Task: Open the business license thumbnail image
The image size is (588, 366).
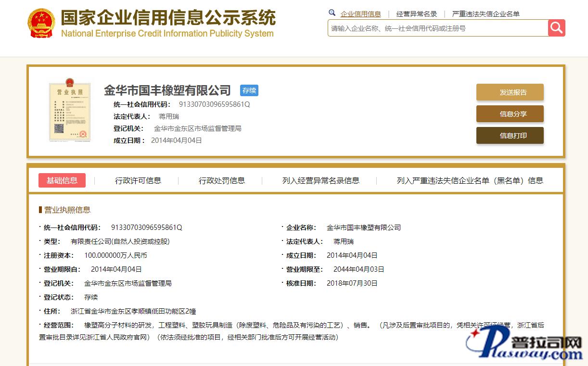Action: (x=69, y=112)
